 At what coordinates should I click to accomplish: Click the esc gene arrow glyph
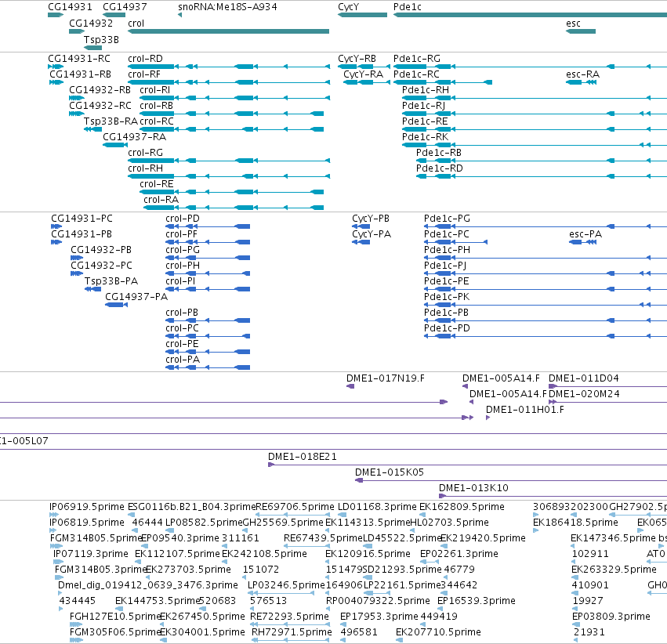581,31
